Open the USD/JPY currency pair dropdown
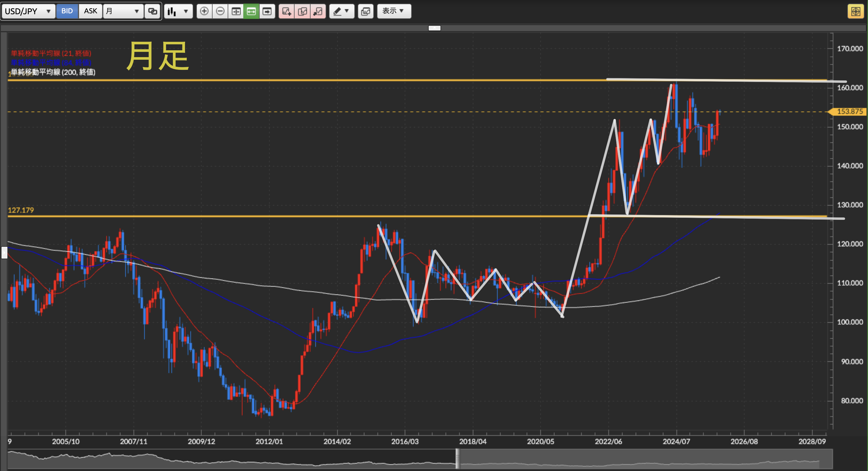The image size is (868, 471). [x=28, y=12]
